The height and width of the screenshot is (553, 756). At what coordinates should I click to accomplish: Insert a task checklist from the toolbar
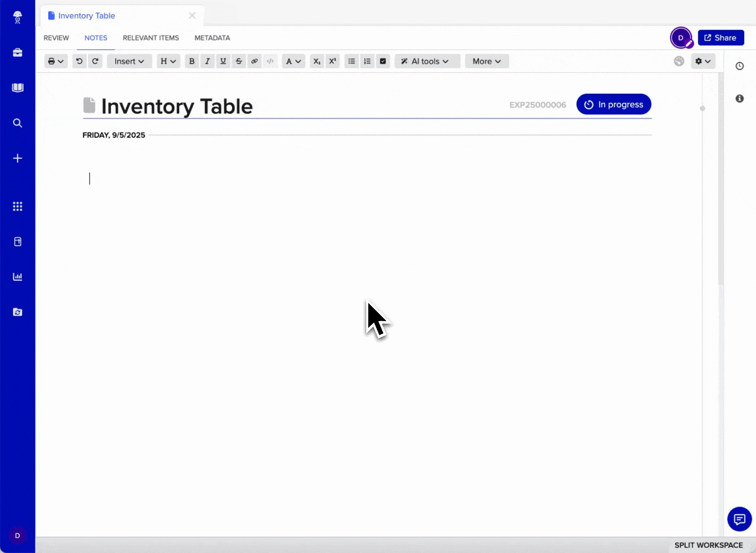click(383, 61)
